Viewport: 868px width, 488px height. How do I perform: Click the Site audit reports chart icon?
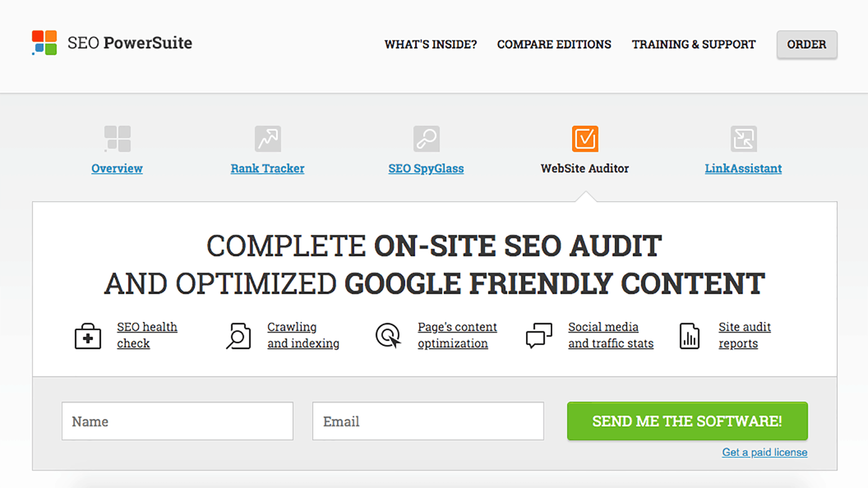click(689, 336)
